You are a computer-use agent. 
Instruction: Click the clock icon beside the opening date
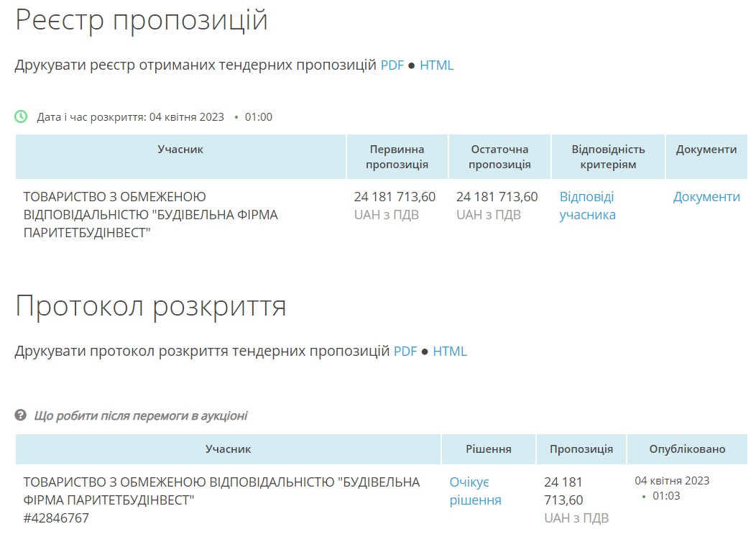[22, 116]
